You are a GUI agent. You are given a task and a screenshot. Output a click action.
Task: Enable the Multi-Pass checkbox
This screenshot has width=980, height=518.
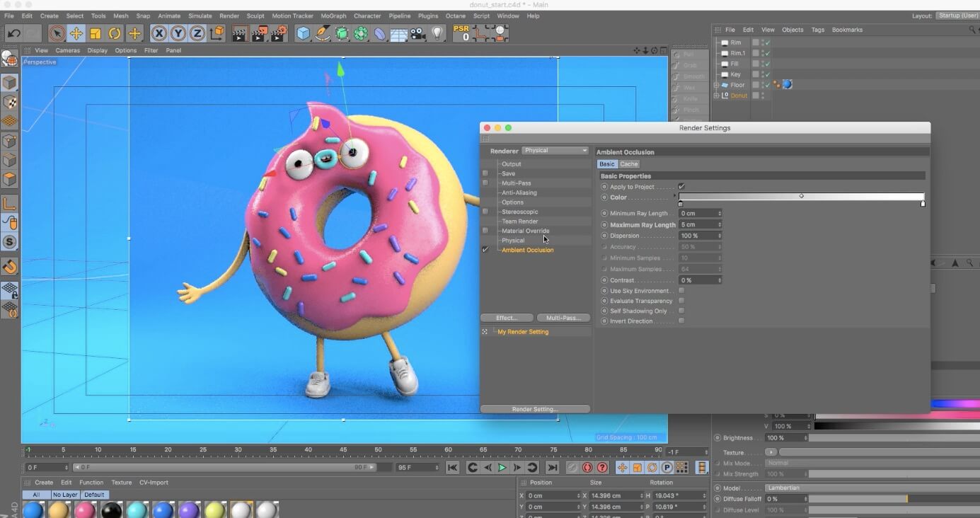tap(485, 183)
